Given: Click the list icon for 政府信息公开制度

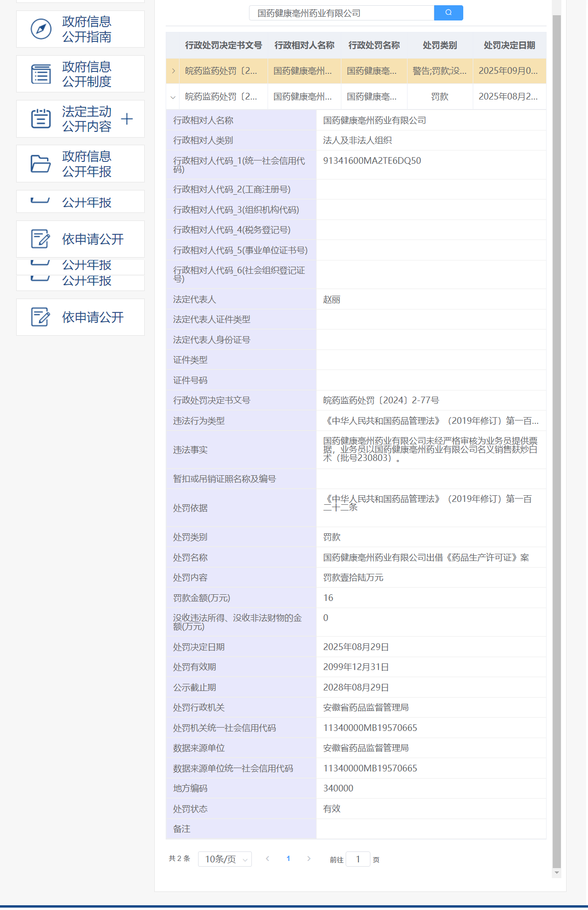Looking at the screenshot, I should (41, 74).
